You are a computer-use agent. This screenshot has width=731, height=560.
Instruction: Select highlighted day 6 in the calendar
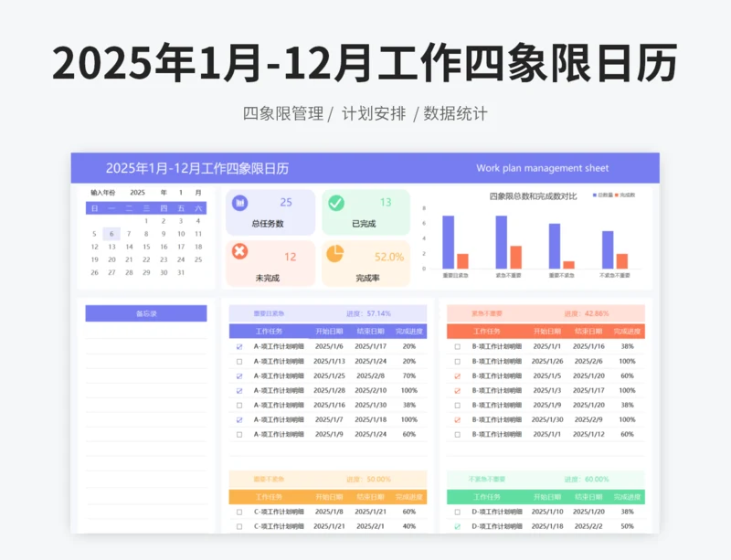(111, 234)
